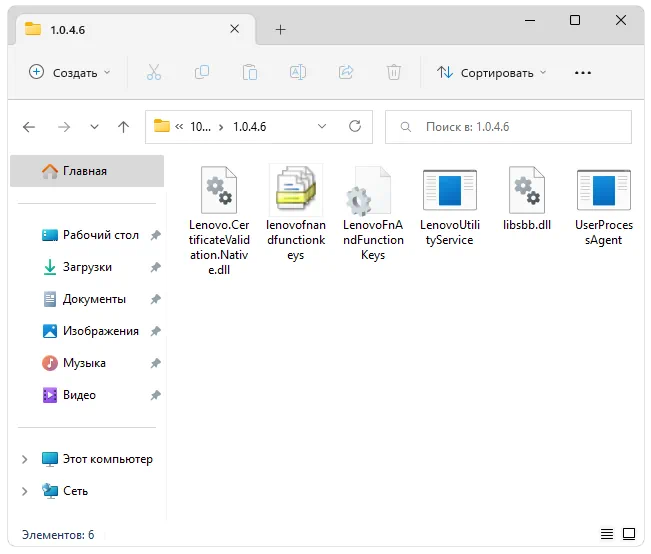Click the 10... breadcrumb segment

201,127
